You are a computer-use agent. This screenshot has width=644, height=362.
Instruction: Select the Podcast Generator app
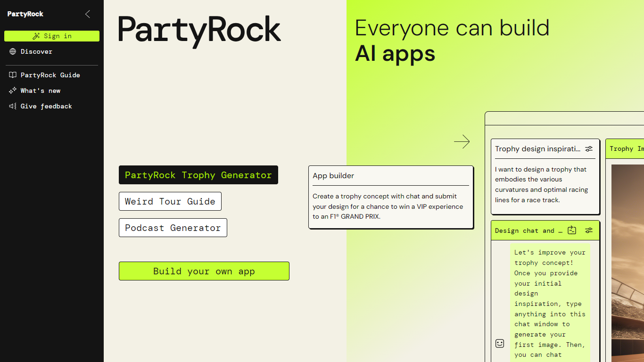[173, 228]
